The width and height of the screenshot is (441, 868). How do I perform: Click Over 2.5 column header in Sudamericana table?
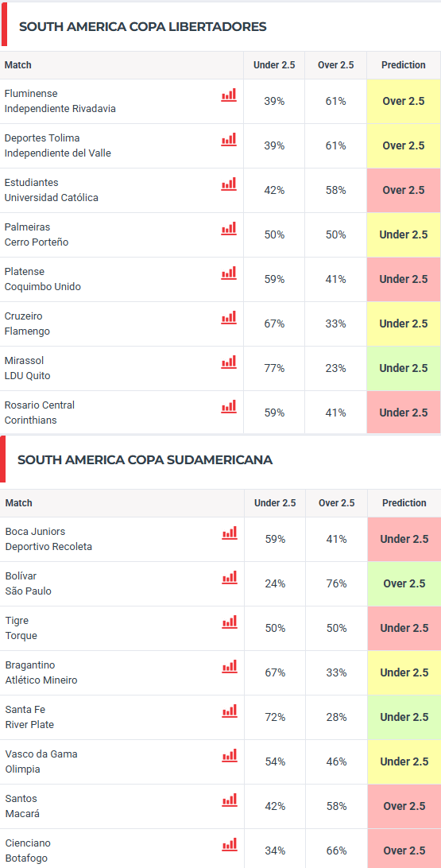point(336,503)
